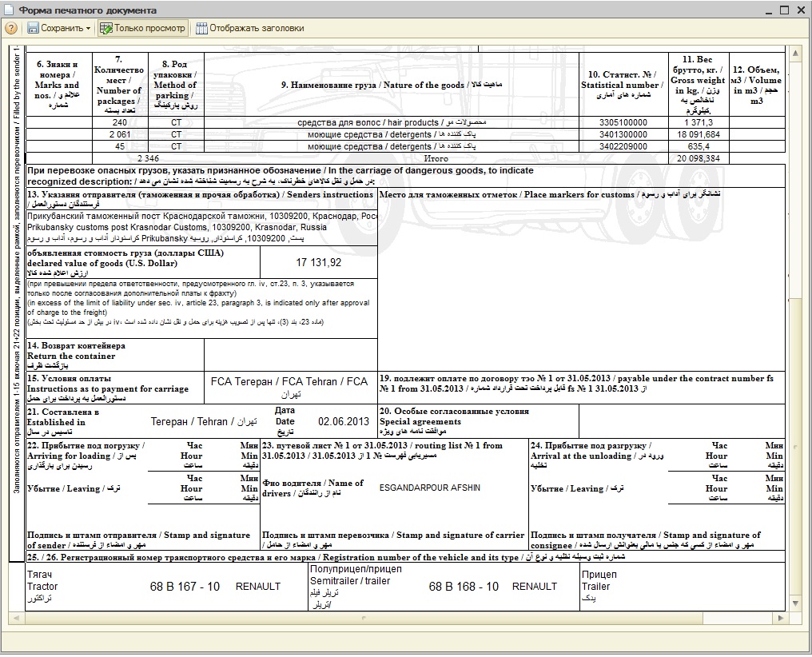Click the Сохранить floppy disk icon
The image size is (812, 657).
(x=33, y=29)
